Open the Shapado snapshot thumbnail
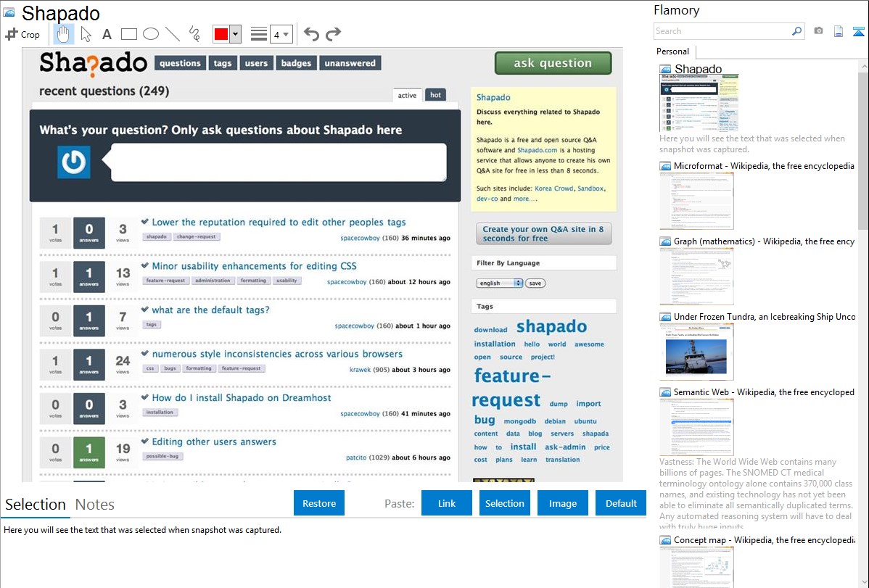This screenshot has width=869, height=588. click(x=699, y=103)
